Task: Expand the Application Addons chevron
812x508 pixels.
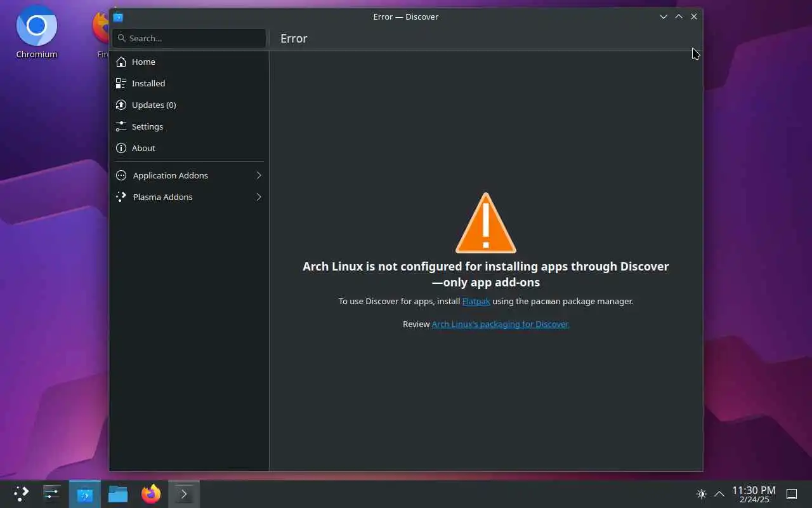Action: coord(259,175)
